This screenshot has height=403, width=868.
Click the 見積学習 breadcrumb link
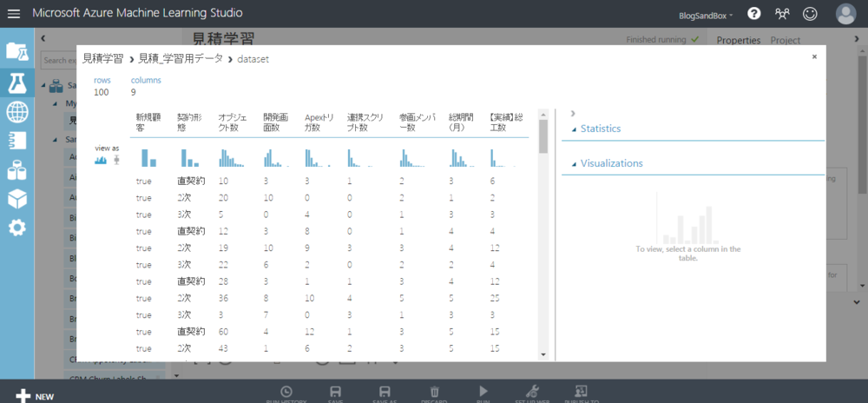coord(102,58)
